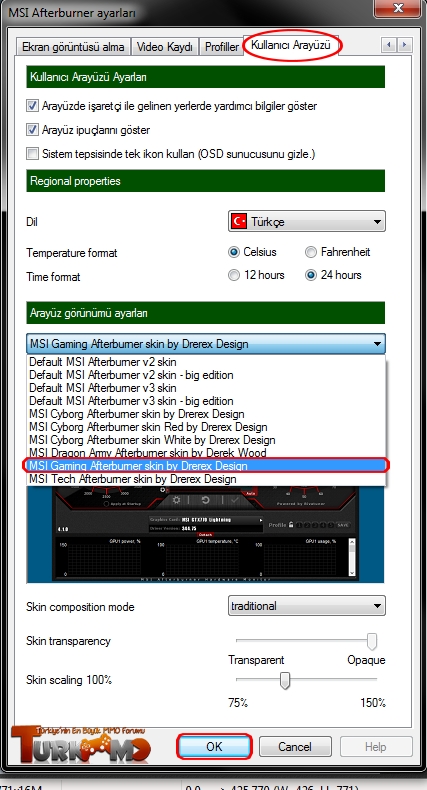427x790 pixels.
Task: Select MSI Cyborg Afterburner skin Red
Action: pyautogui.click(x=206, y=427)
